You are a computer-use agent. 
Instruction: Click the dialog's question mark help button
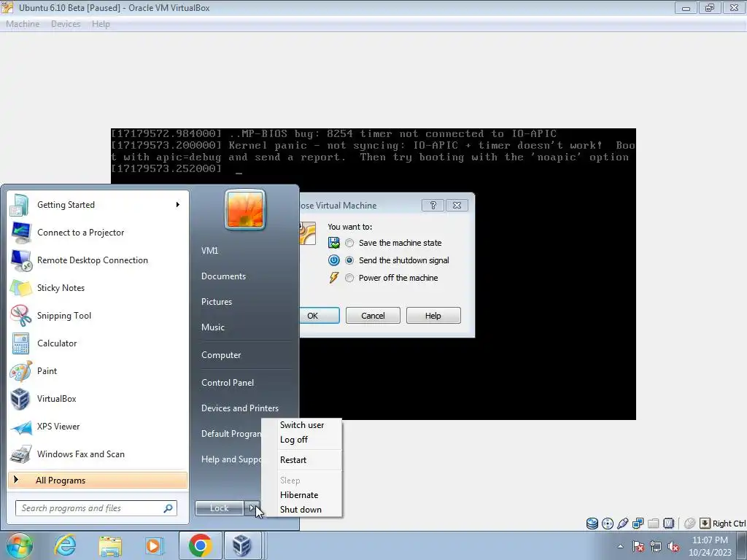coord(433,205)
